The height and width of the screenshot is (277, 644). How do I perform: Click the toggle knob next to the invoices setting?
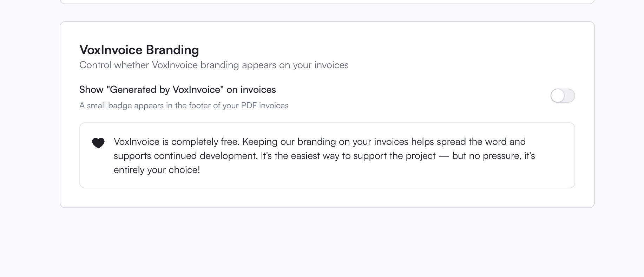[x=558, y=96]
